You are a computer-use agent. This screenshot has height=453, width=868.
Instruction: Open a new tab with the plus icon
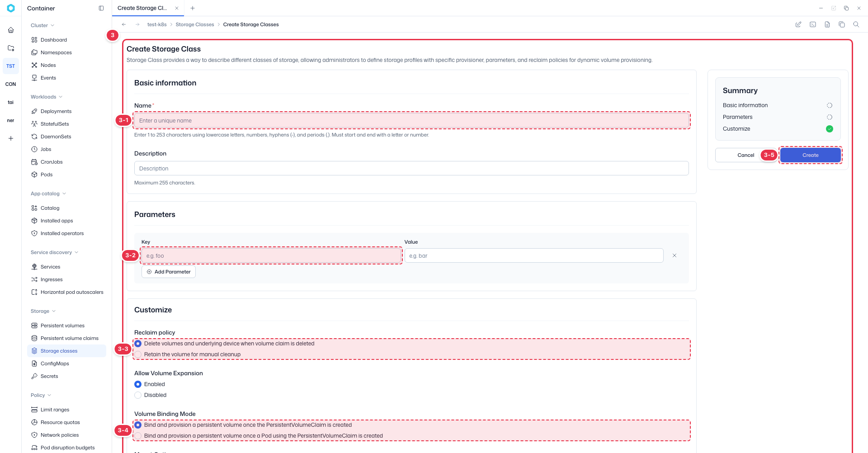pos(193,8)
